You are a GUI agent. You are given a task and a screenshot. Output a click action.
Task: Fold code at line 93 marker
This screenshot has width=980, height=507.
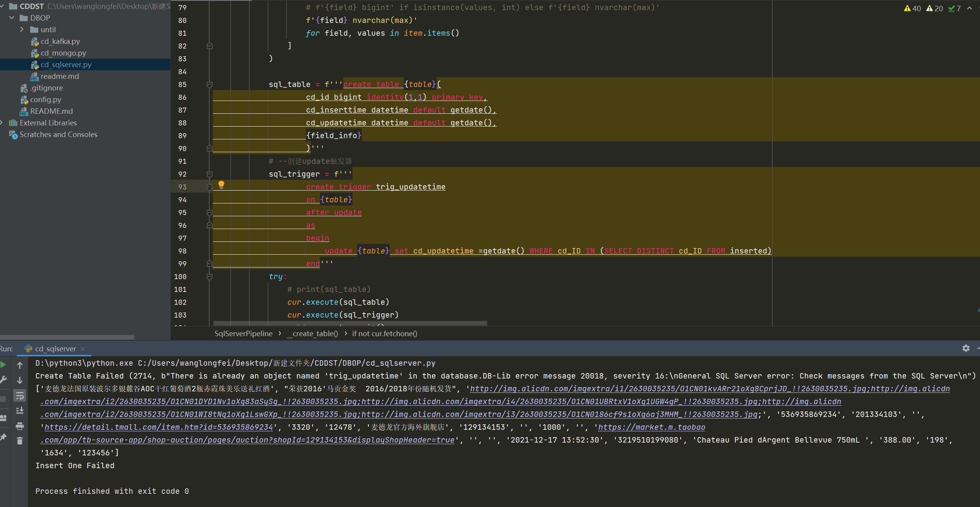[209, 187]
